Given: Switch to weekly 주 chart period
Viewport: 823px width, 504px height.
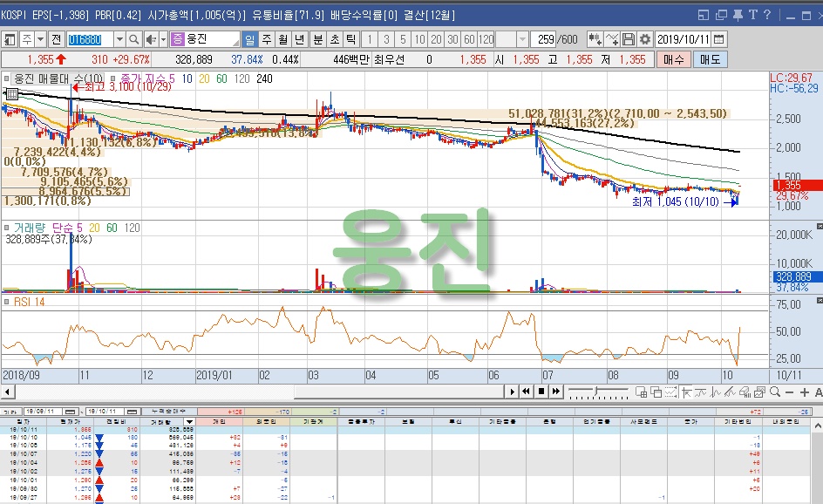Looking at the screenshot, I should pyautogui.click(x=267, y=39).
